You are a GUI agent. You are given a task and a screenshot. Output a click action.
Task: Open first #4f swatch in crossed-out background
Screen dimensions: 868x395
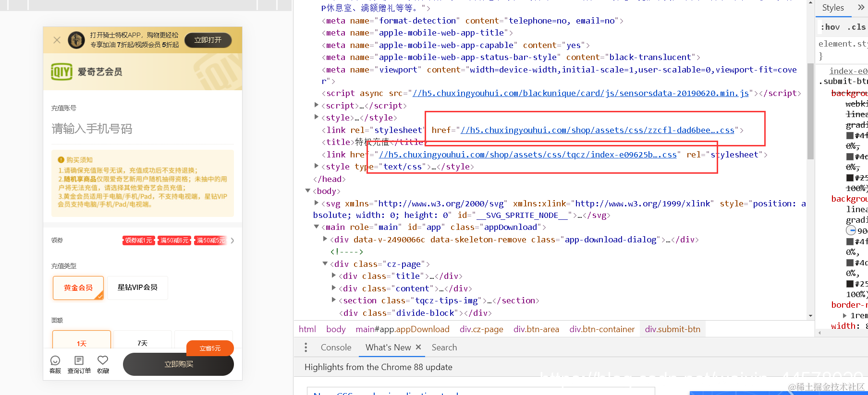850,135
